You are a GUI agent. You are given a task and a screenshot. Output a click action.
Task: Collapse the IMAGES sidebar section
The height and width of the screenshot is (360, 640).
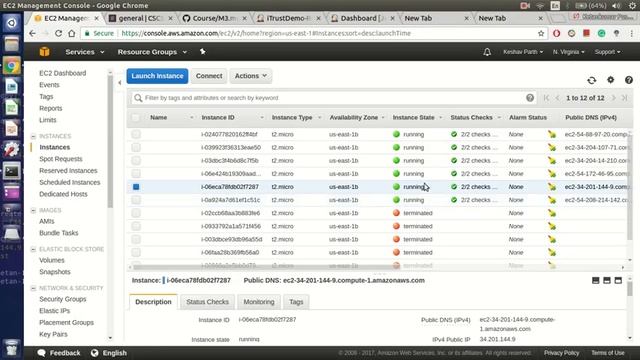pos(33,211)
